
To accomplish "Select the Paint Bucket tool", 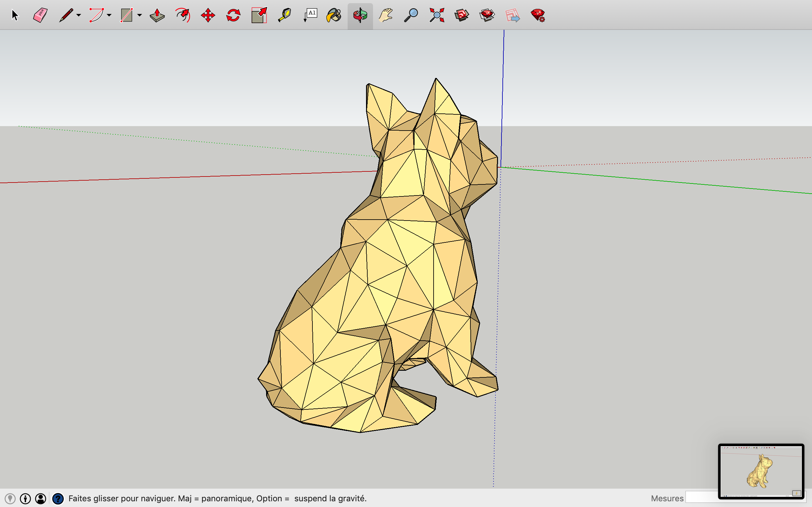I will 334,15.
